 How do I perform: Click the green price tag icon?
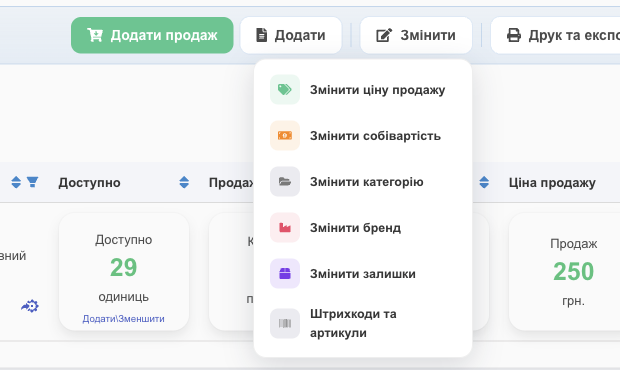pyautogui.click(x=285, y=90)
